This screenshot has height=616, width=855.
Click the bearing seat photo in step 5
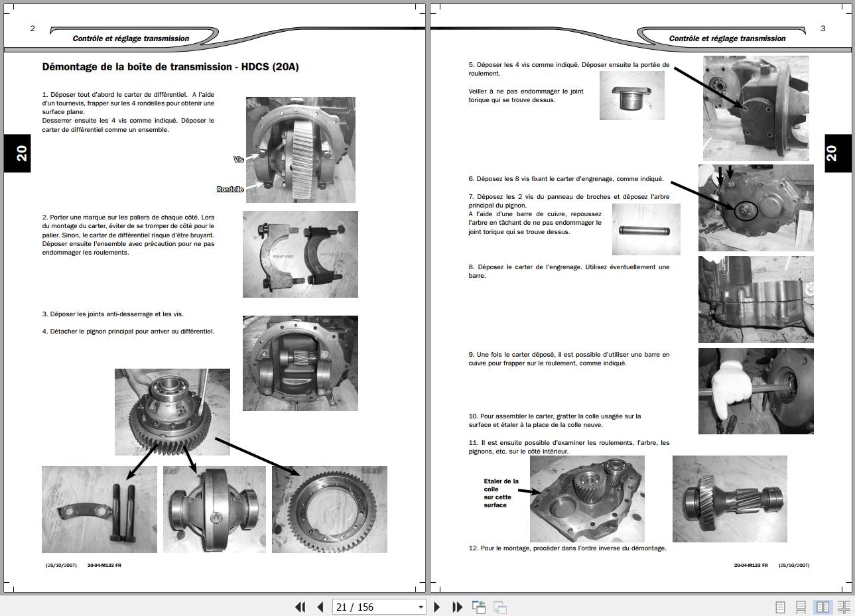(632, 95)
